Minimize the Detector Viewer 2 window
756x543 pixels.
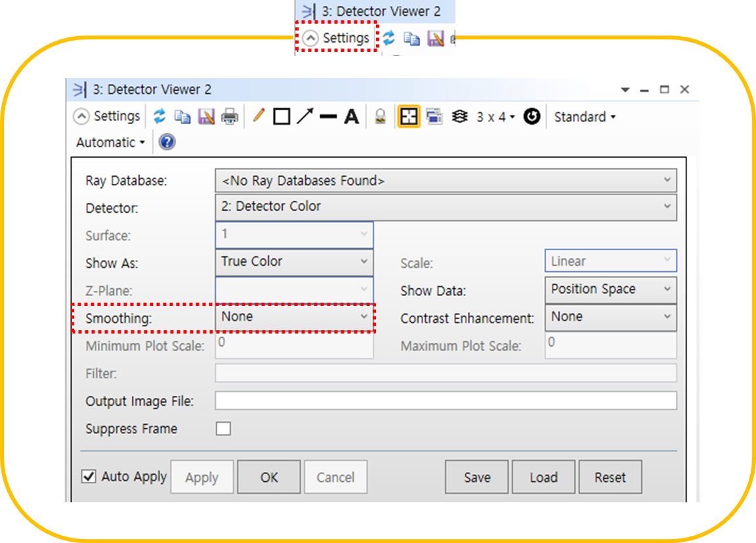point(644,90)
